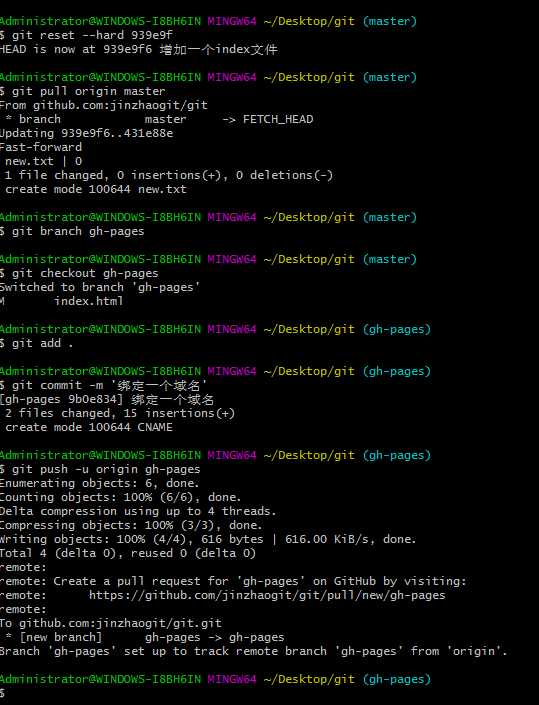Select 'create mode 100644 new.txt' line

coord(96,189)
